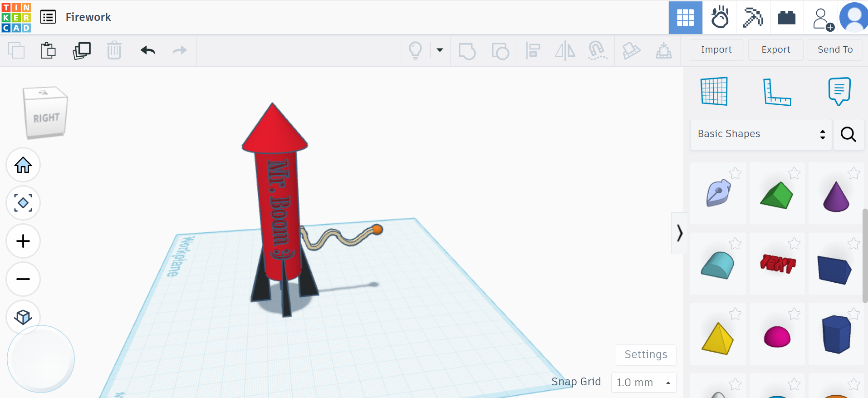Click the Copy toolbar icon
The width and height of the screenshot is (868, 398).
pyautogui.click(x=16, y=50)
